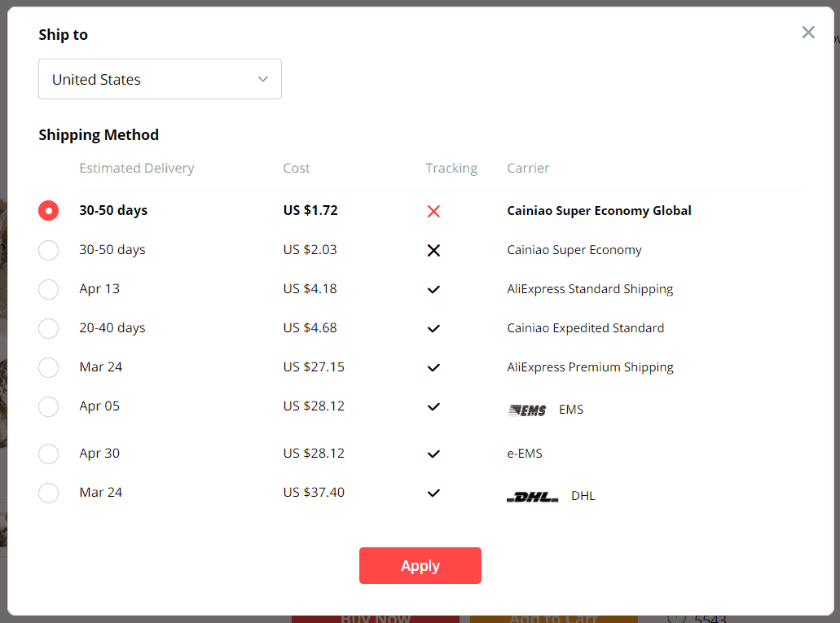Click the black X tracking icon for Cainiao Super Economy
This screenshot has height=623, width=840.
(433, 250)
